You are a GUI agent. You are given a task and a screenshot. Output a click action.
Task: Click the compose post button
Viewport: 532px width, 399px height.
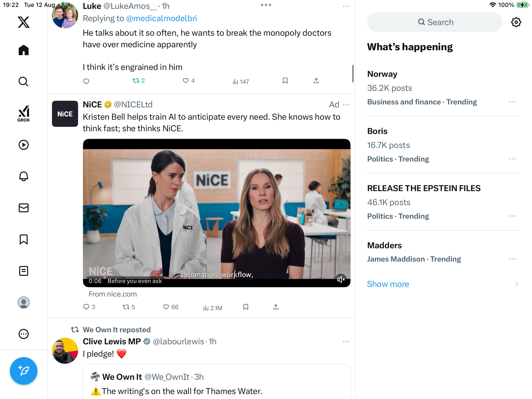point(24,371)
